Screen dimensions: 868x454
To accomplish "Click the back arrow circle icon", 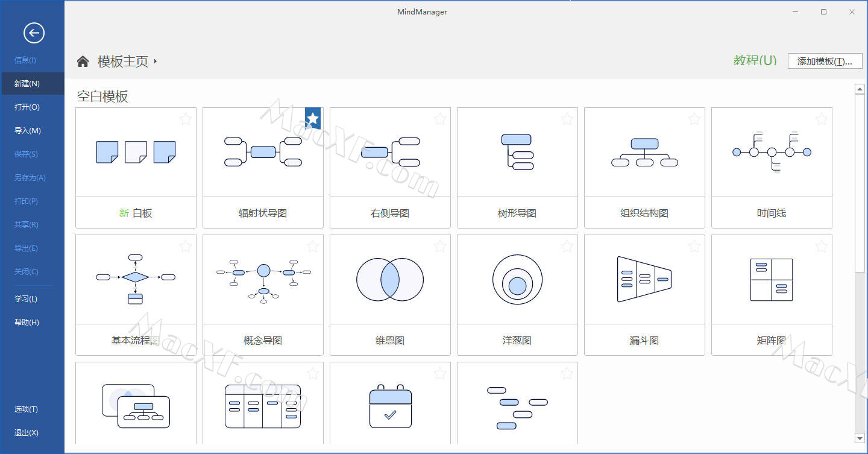I will pyautogui.click(x=34, y=33).
